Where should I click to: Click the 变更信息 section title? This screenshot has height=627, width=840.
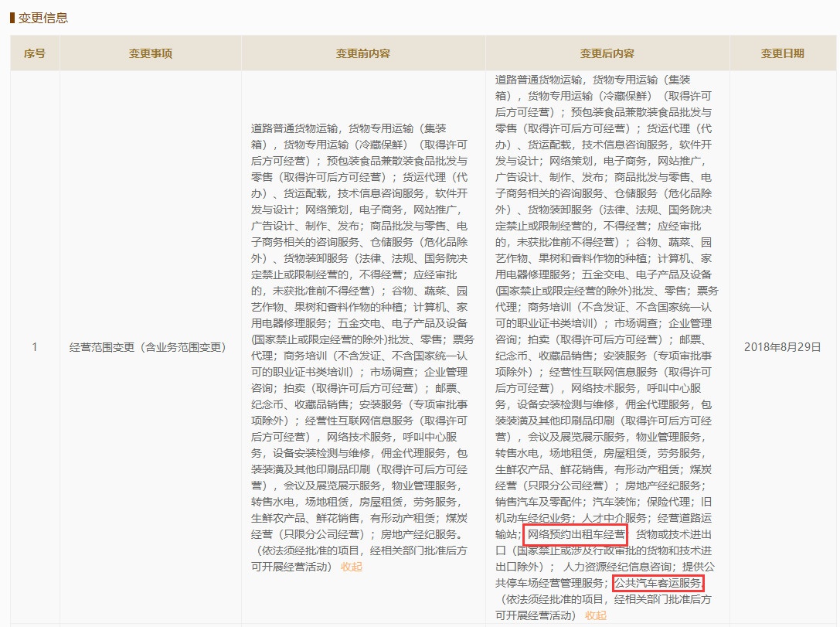43,18
